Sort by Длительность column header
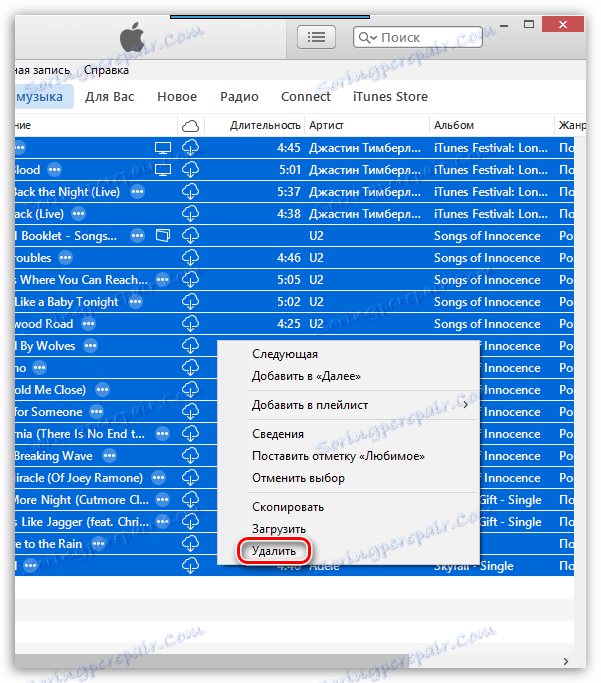This screenshot has height=683, width=601. 265,125
